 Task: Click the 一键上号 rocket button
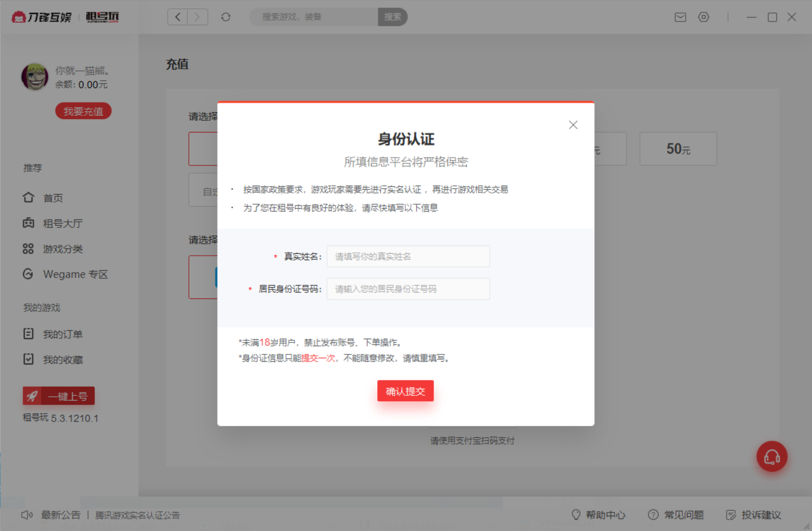tap(59, 396)
